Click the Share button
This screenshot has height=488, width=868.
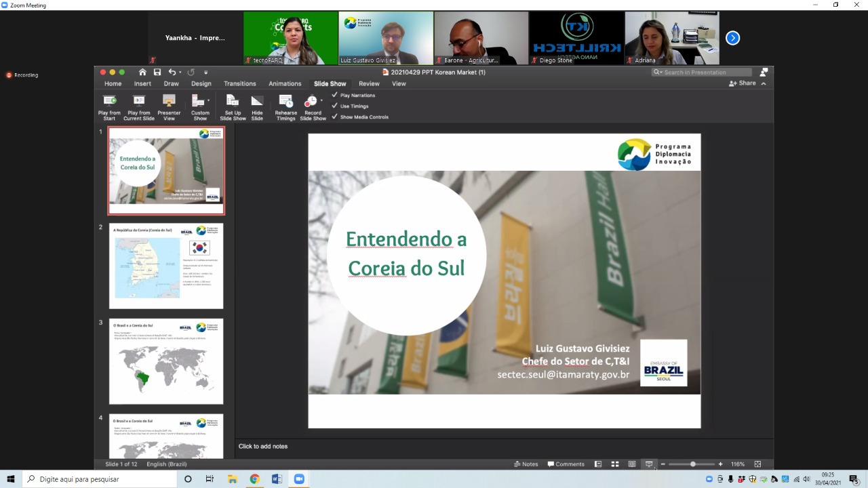coord(743,83)
